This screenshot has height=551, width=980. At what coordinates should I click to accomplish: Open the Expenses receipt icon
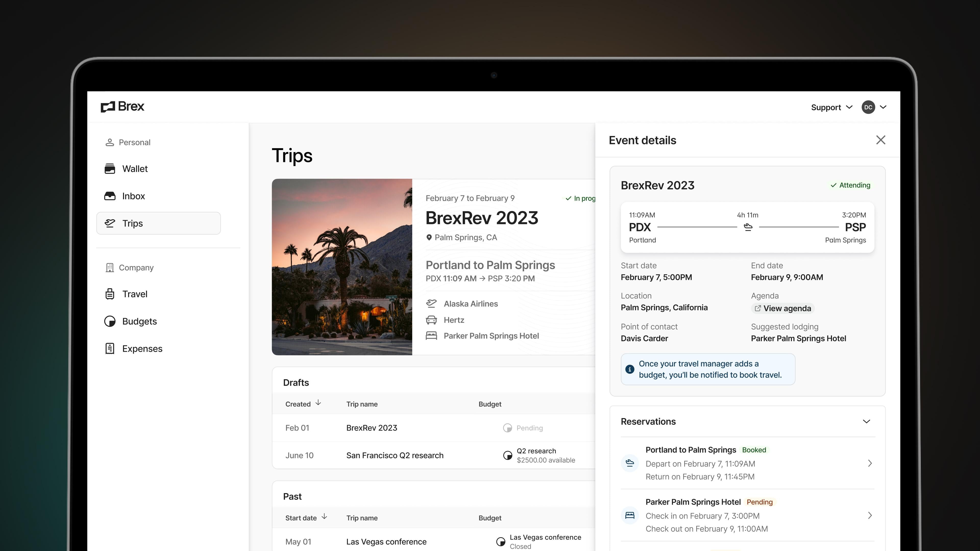109,349
